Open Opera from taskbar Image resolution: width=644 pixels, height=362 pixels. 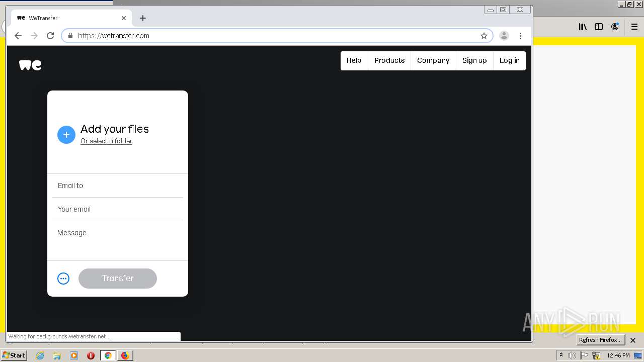[x=91, y=355]
